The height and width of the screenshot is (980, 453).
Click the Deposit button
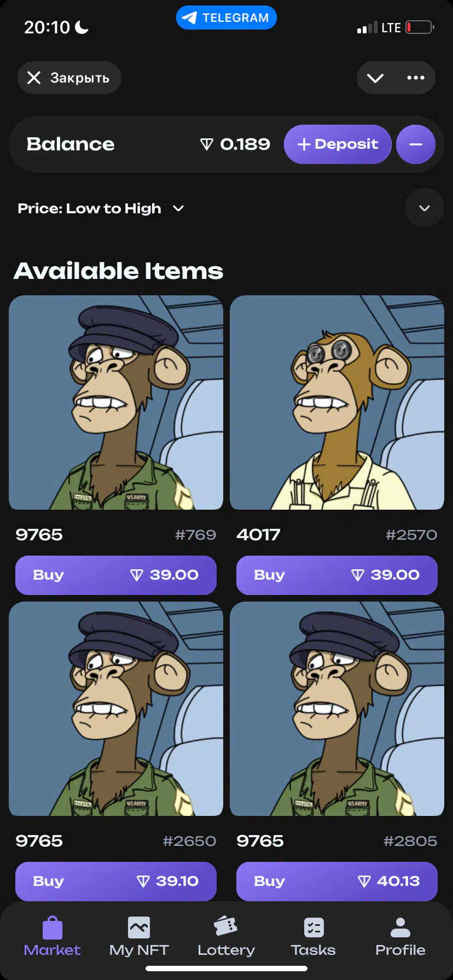(x=338, y=144)
